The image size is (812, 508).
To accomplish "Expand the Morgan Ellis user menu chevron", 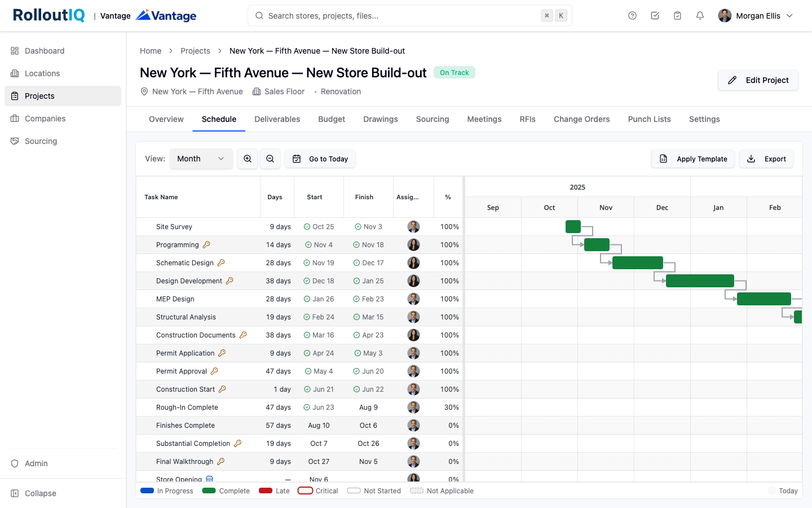I will (x=789, y=16).
